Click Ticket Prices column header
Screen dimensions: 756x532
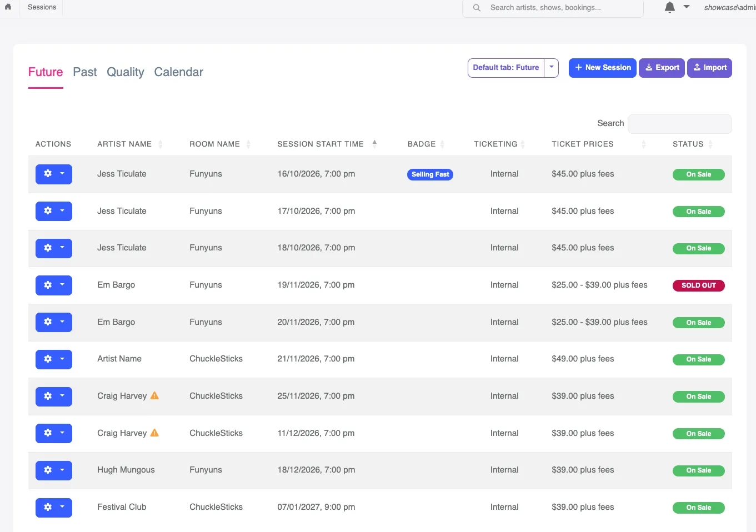coord(583,144)
